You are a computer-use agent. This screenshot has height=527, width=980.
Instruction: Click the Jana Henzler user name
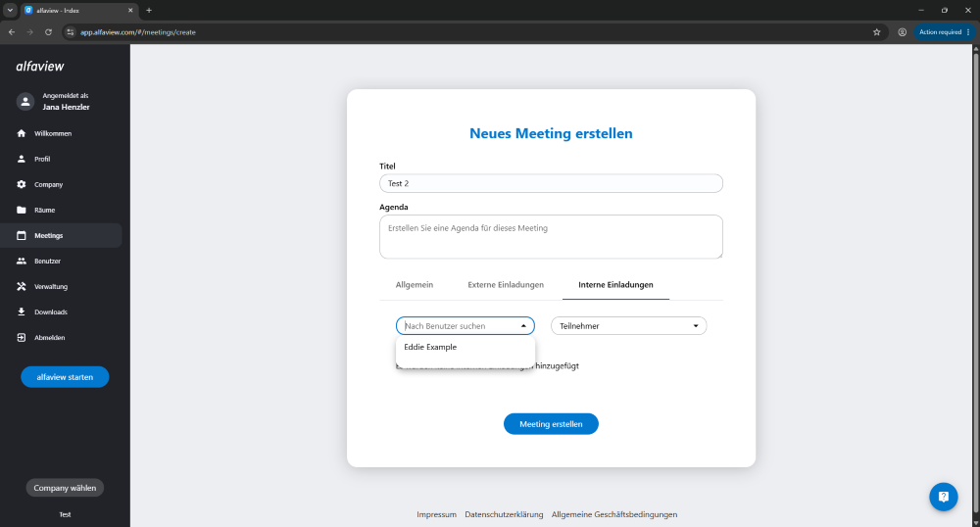click(66, 107)
